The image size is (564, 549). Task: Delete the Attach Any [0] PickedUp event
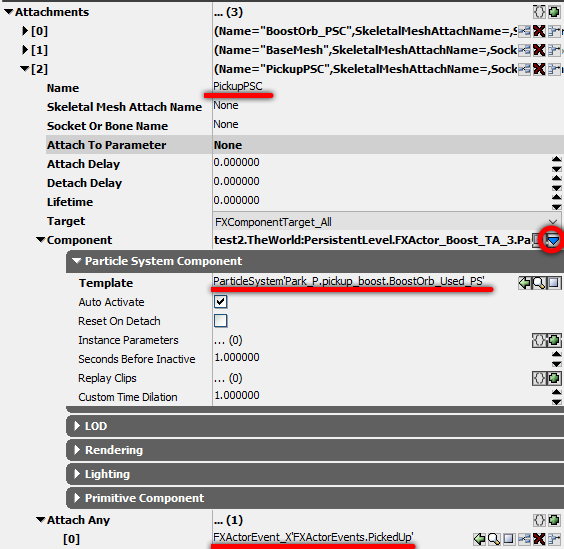point(539,539)
